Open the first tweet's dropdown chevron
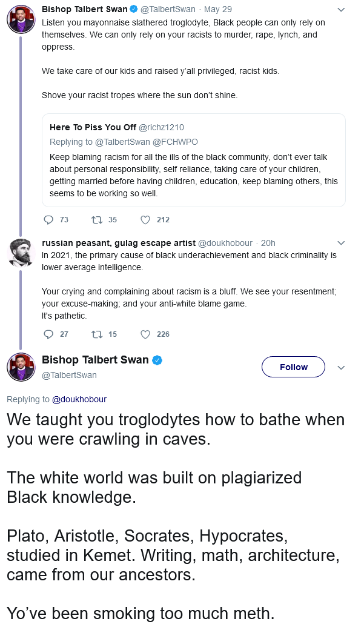This screenshot has height=630, width=364. tap(340, 10)
